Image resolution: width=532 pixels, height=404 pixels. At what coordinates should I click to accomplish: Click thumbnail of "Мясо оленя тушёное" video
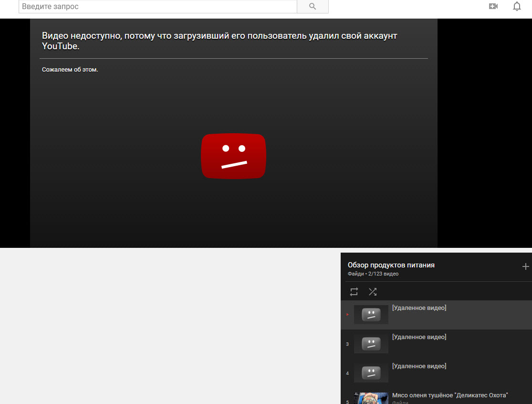pos(371,398)
